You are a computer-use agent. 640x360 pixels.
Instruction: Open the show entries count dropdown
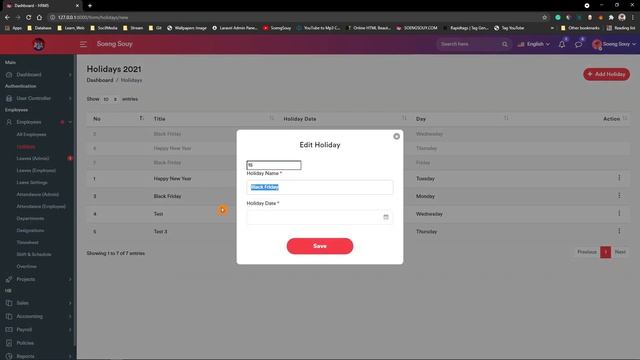point(110,99)
